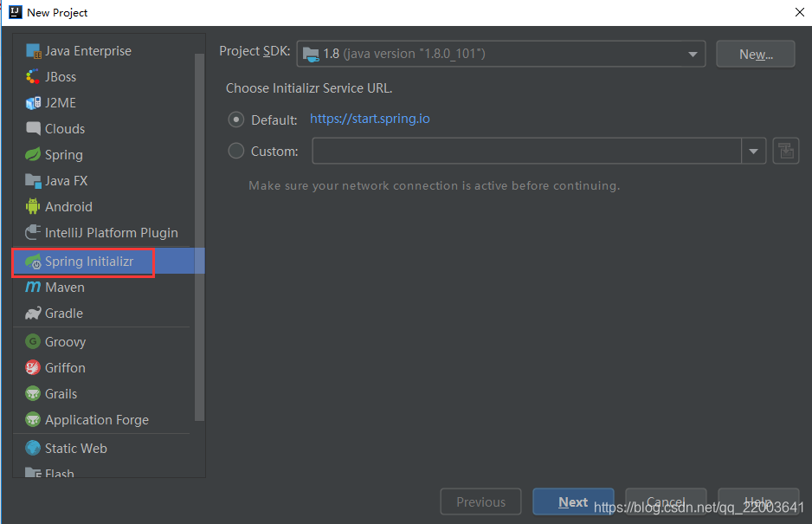Open the https://start.spring.io link
Image resolution: width=812 pixels, height=524 pixels.
[x=370, y=119]
